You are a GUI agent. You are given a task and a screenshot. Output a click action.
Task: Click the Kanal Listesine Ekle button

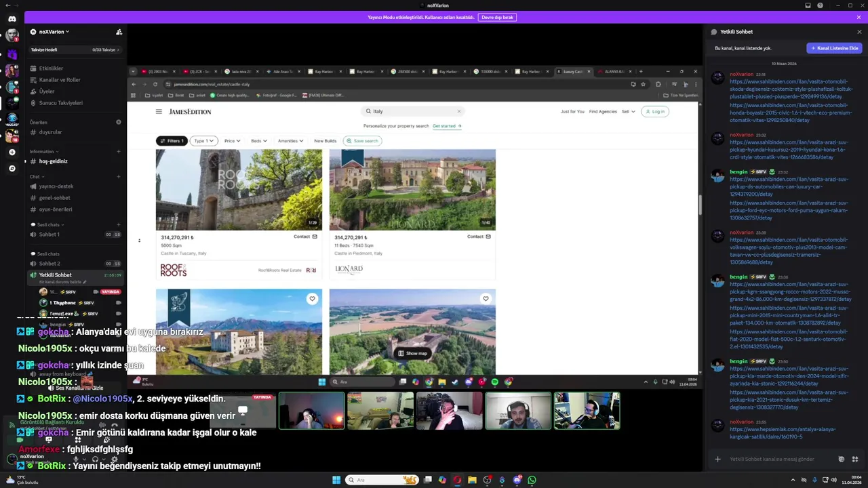pos(834,48)
